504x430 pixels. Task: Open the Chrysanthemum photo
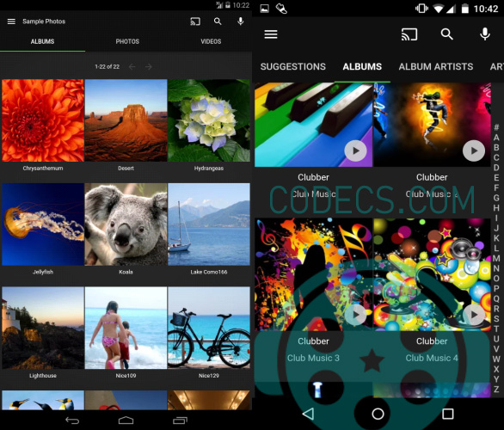click(43, 120)
